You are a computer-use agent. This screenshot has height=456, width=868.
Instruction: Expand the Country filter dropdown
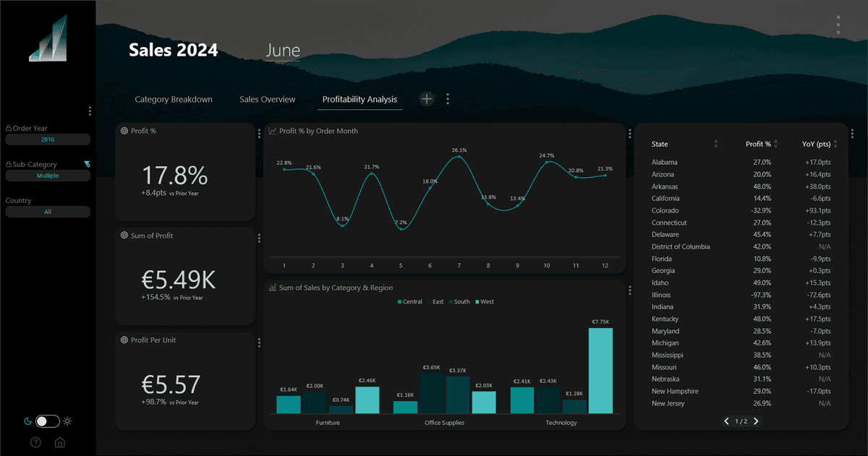48,212
